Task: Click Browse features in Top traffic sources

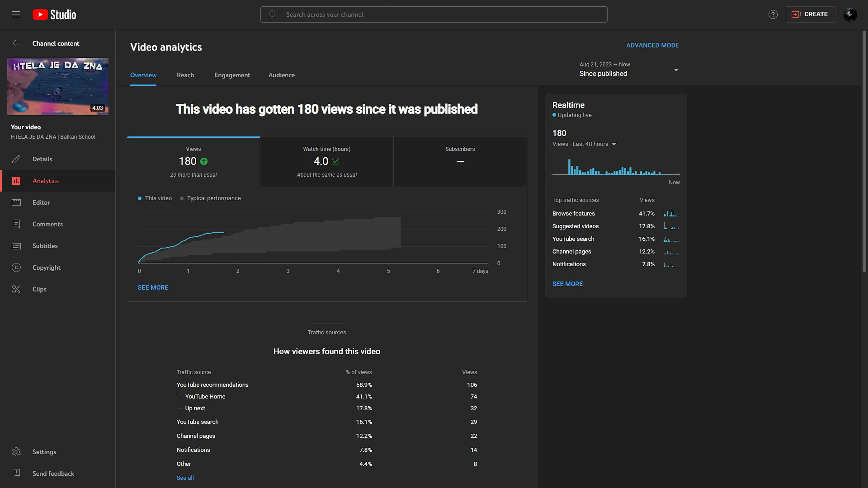Action: coord(573,213)
